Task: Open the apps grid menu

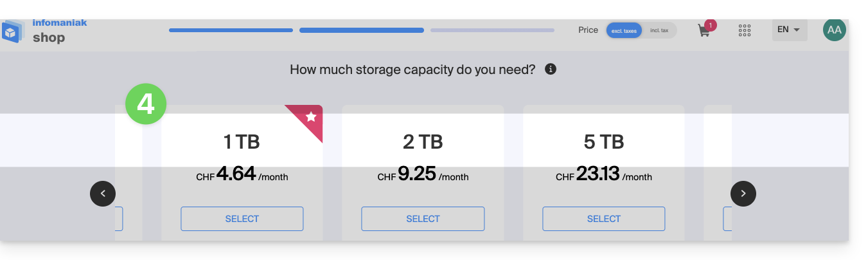Action: pyautogui.click(x=745, y=30)
